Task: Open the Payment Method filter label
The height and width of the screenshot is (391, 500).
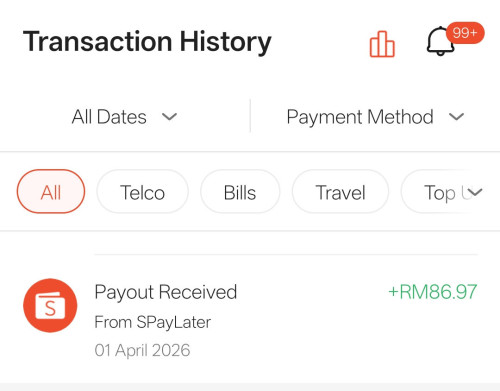Action: [x=360, y=117]
